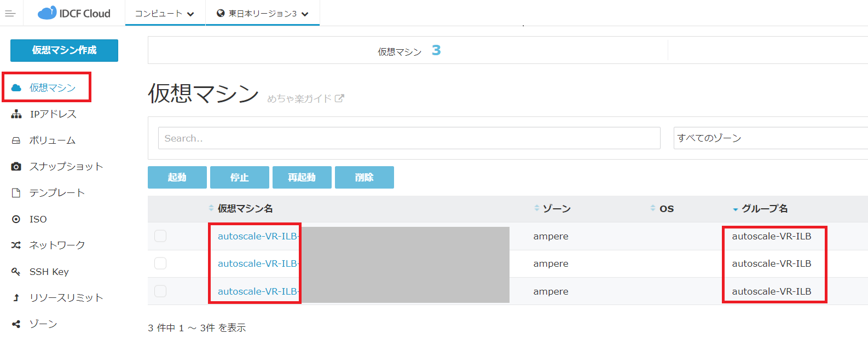Click the 仮想マシン作成 button
Image resolution: width=868 pixels, height=340 pixels.
(64, 50)
